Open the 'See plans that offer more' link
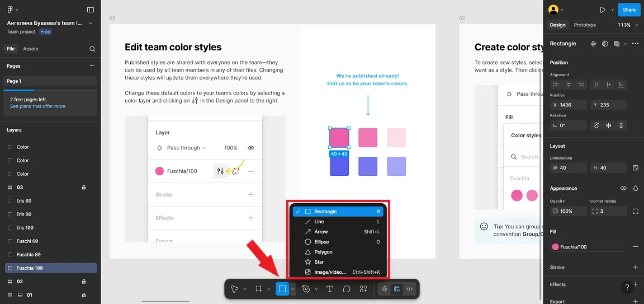The width and height of the screenshot is (644, 304). [37, 106]
